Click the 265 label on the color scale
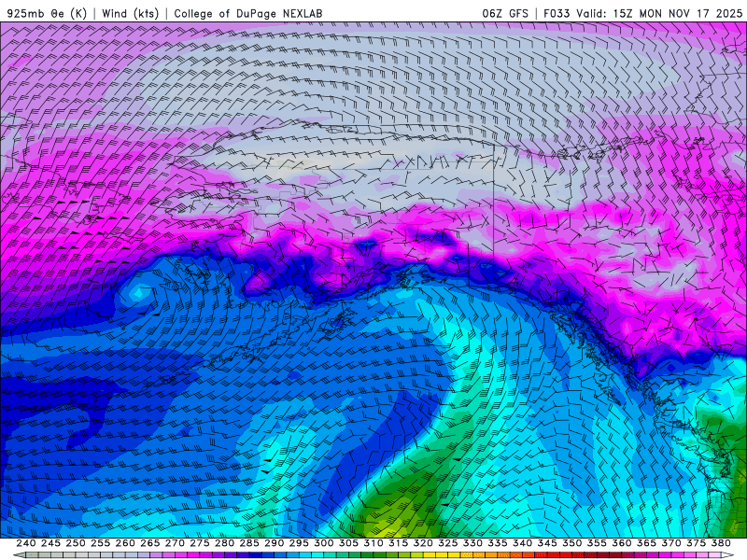The width and height of the screenshot is (747, 560). point(150,543)
